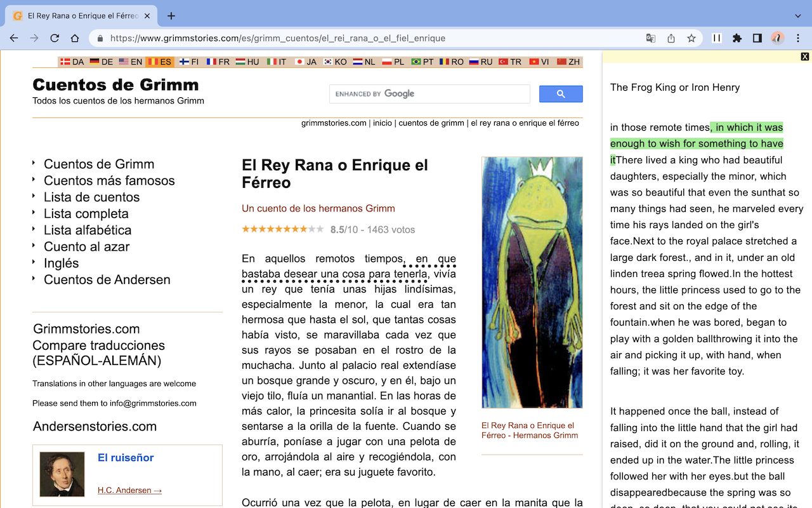Open a new browser tab
The image size is (812, 508).
(x=171, y=16)
